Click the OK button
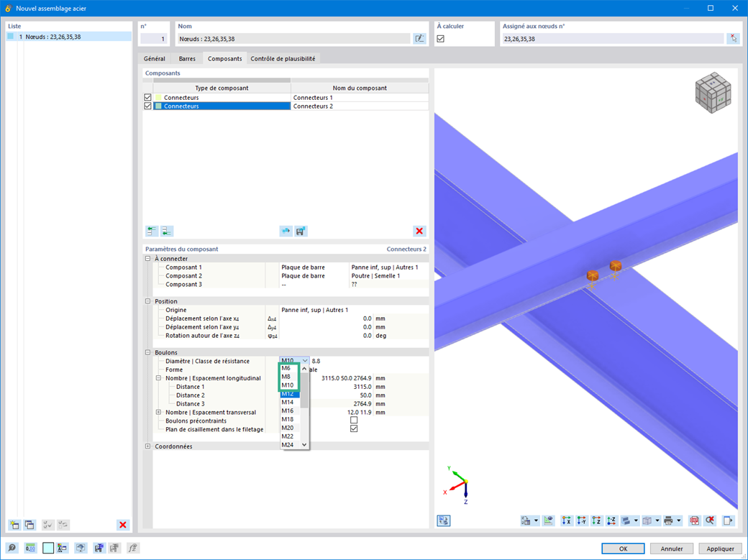This screenshot has width=748, height=560. (623, 548)
